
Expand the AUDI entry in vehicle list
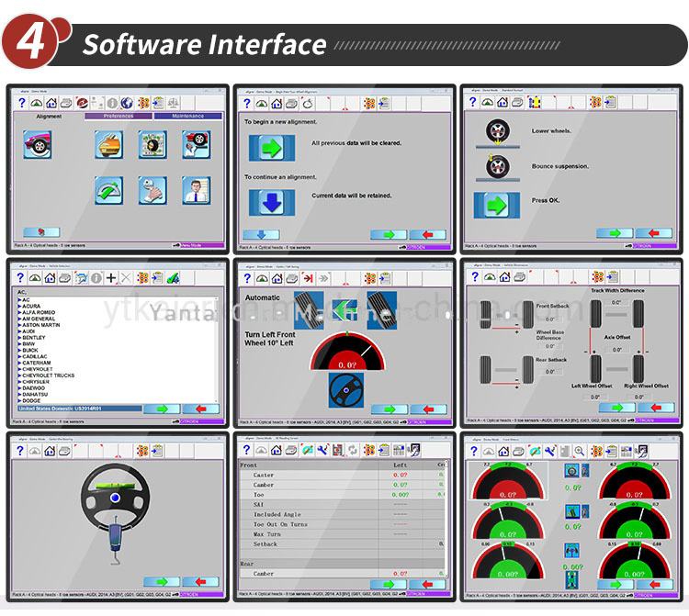27,331
